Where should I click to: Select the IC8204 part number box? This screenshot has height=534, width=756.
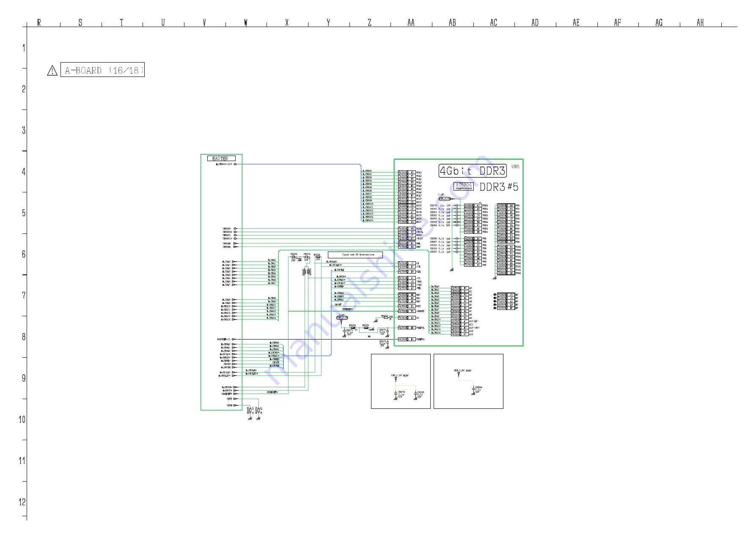[x=464, y=186]
